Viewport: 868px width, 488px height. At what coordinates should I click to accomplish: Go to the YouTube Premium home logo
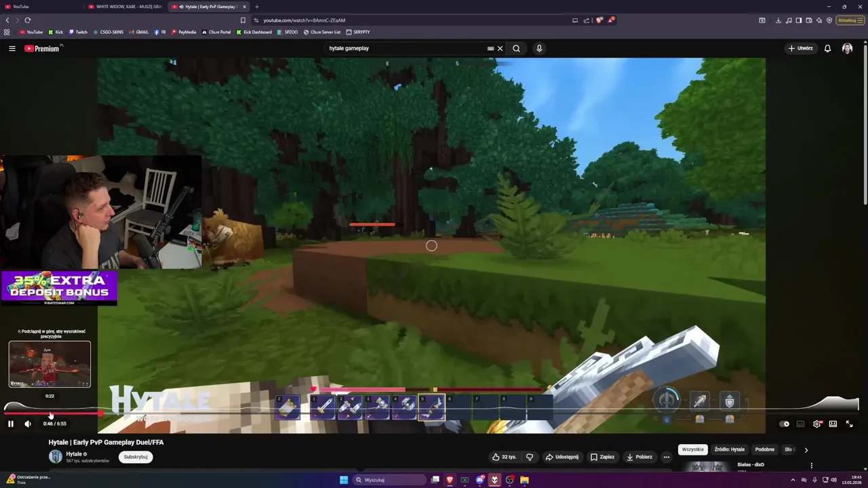pos(42,49)
